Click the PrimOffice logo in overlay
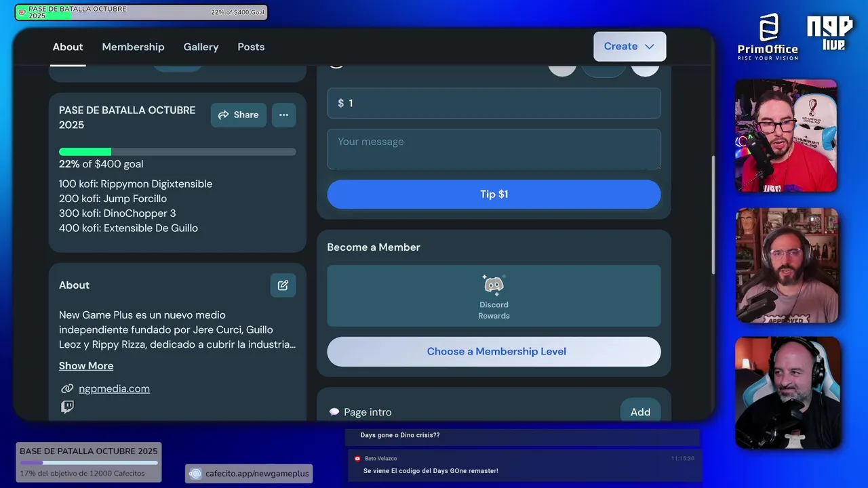868x488 pixels. [x=768, y=37]
